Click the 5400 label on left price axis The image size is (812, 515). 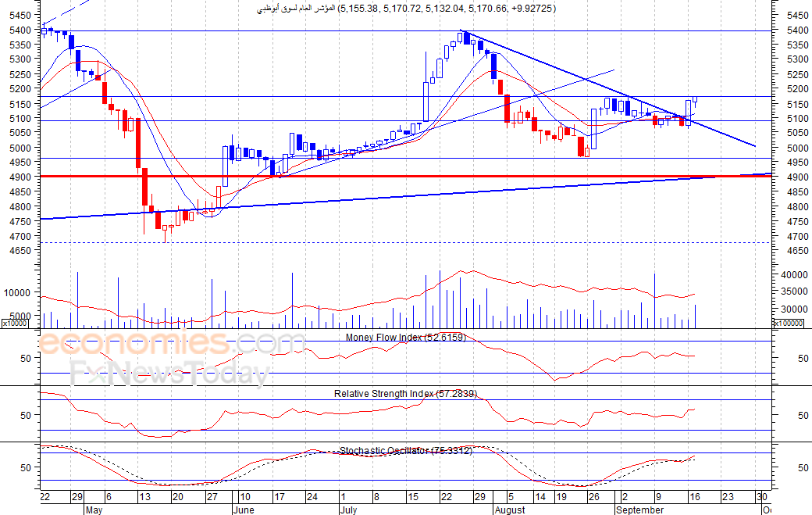[20, 30]
